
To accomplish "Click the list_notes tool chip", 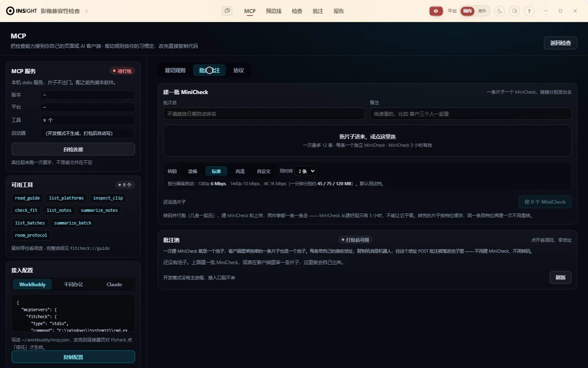I will point(59,210).
